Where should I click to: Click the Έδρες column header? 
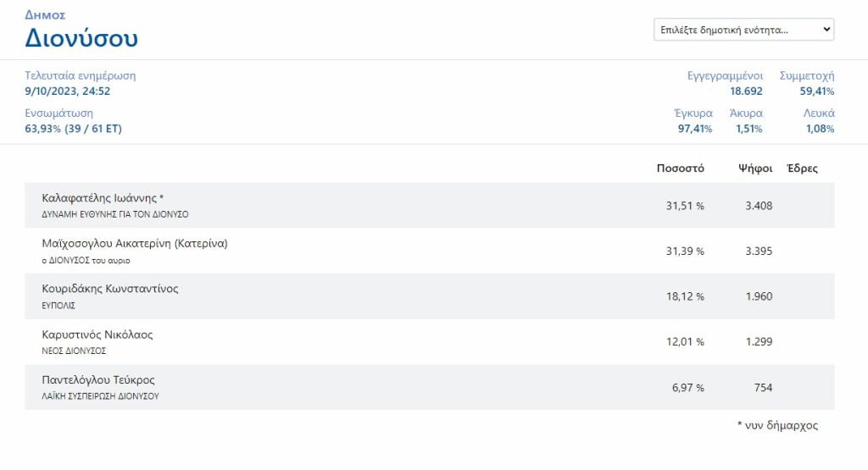point(802,168)
